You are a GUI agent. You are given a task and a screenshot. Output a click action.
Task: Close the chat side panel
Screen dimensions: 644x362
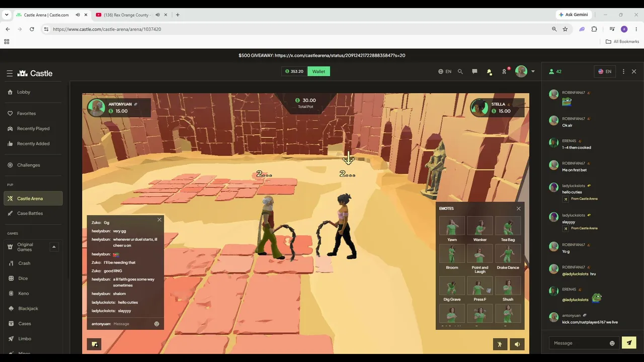(634, 71)
